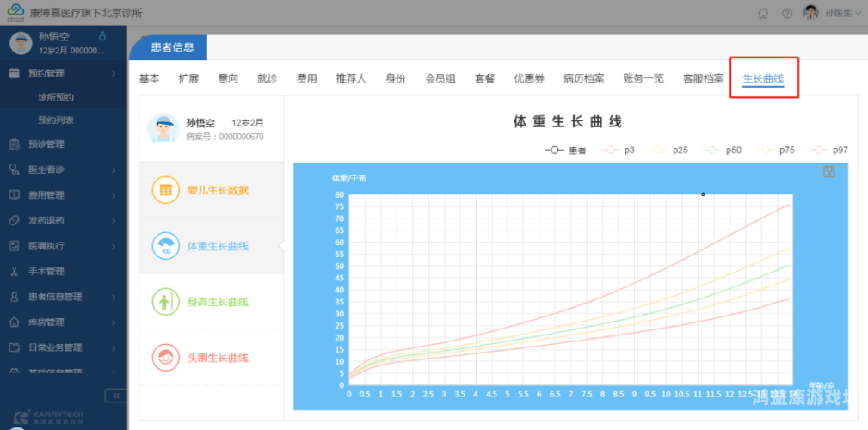This screenshot has width=868, height=430.
Task: Click the patient avatar in the info card
Action: pos(163,128)
